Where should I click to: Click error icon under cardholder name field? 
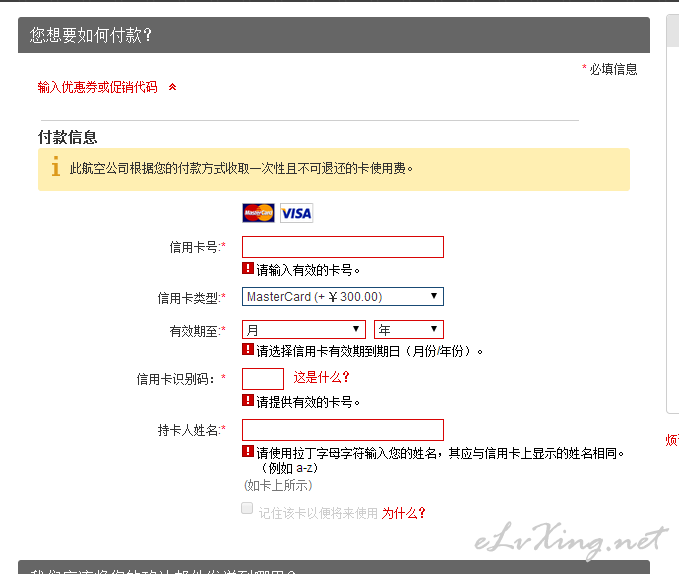[x=248, y=452]
